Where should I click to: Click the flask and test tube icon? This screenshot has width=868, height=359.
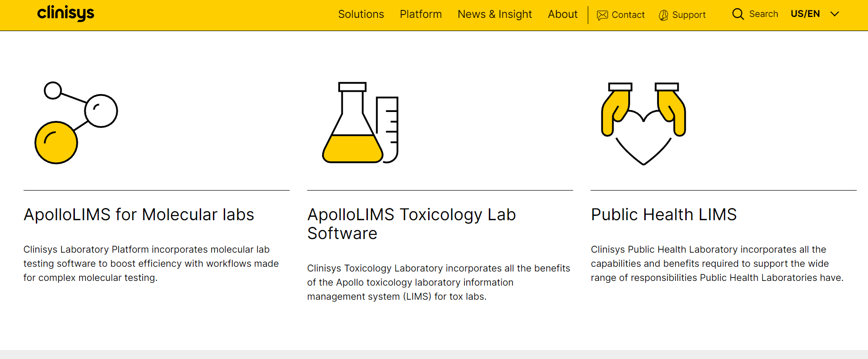click(360, 123)
